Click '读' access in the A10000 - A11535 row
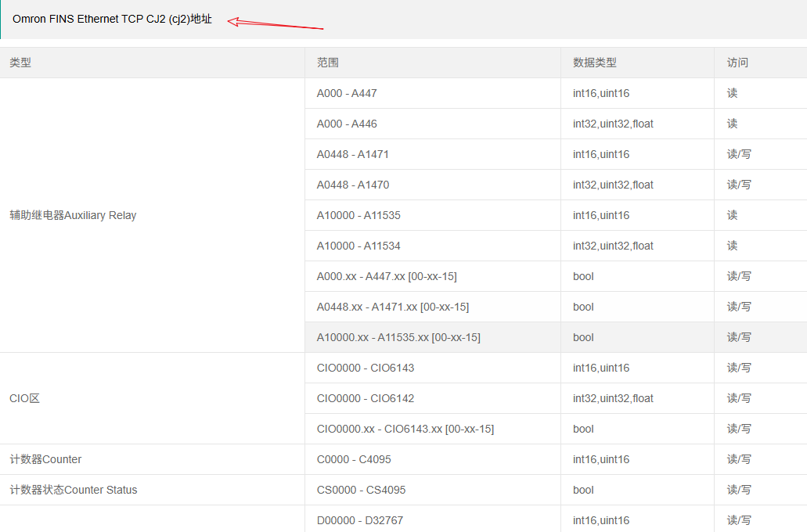807x532 pixels. (733, 215)
